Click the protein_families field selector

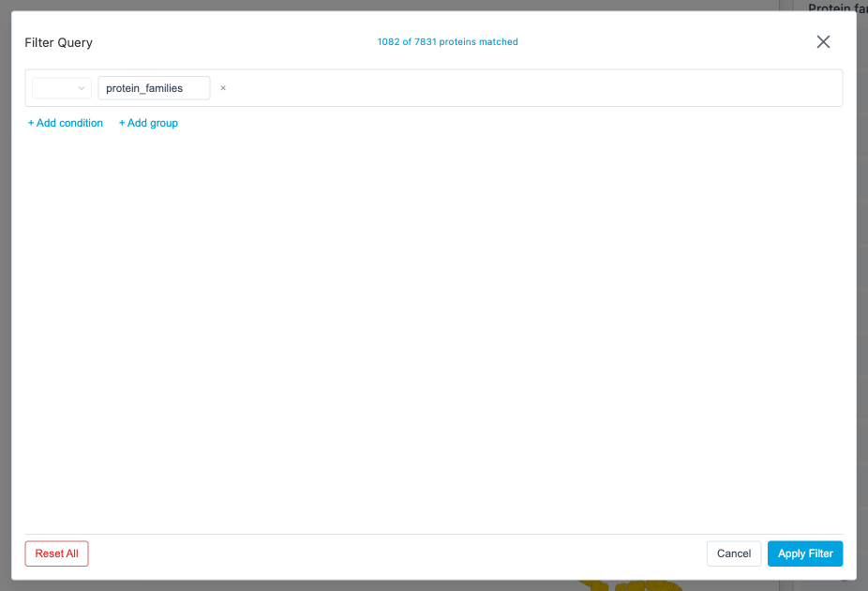154,88
